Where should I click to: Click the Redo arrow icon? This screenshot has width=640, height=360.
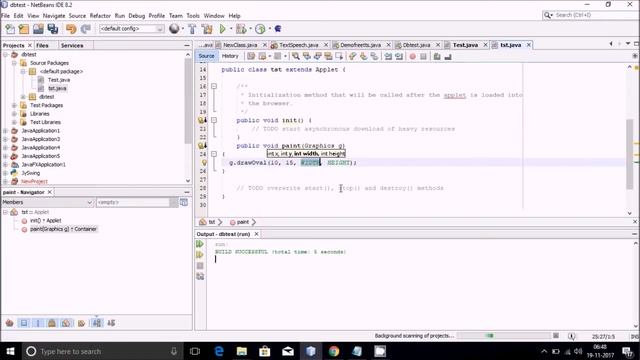click(86, 29)
